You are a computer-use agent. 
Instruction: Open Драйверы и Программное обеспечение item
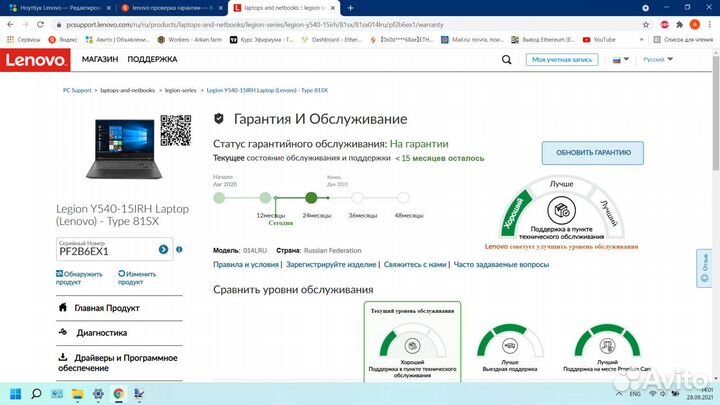pos(119,363)
